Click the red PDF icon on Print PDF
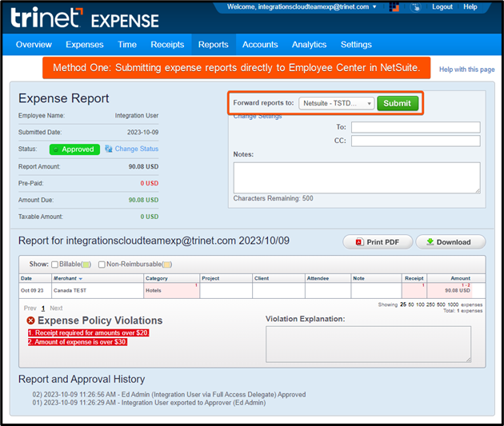 359,242
